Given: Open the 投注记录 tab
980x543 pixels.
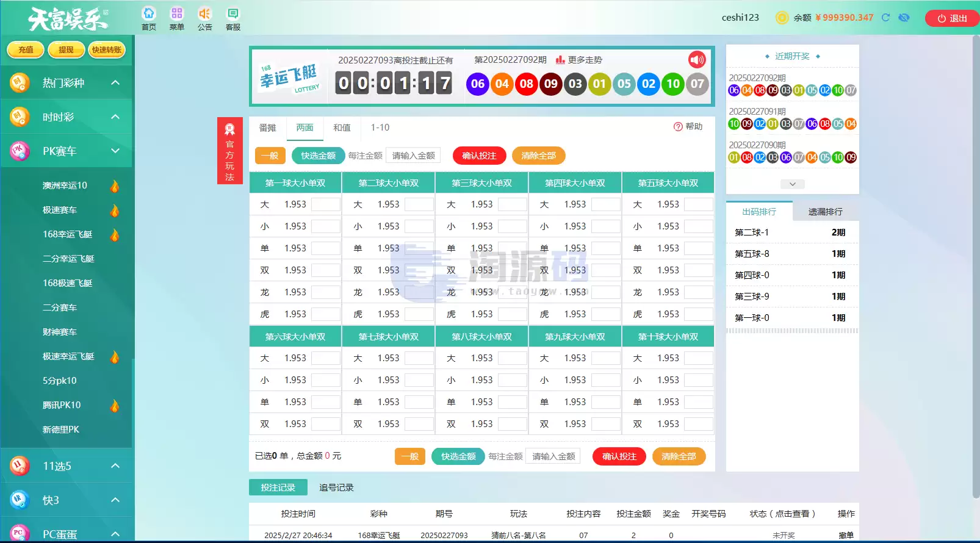Looking at the screenshot, I should [278, 487].
